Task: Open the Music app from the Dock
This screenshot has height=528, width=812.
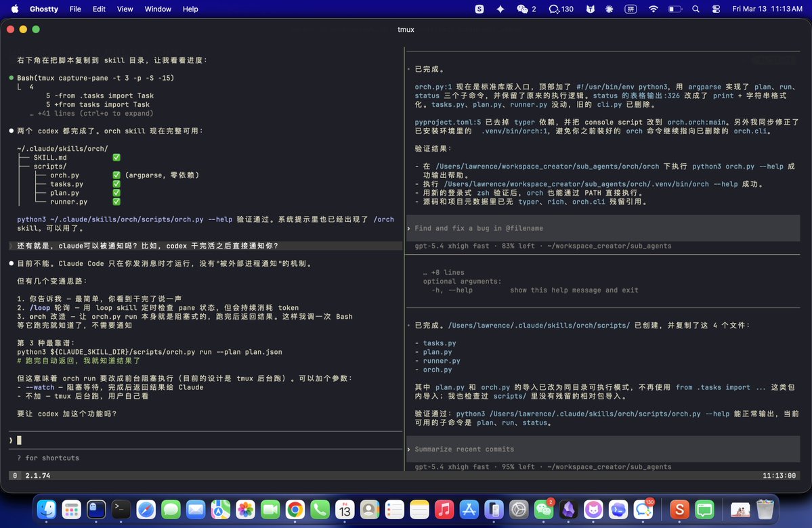Action: tap(445, 508)
